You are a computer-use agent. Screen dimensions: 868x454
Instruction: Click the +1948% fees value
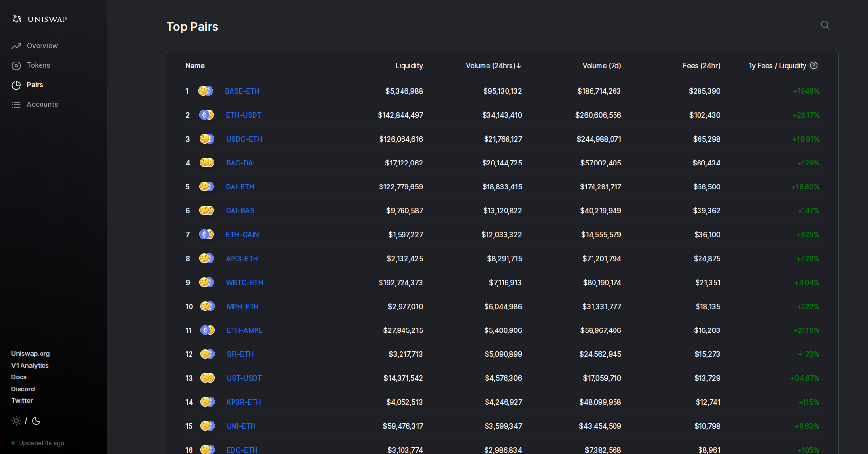coord(806,91)
